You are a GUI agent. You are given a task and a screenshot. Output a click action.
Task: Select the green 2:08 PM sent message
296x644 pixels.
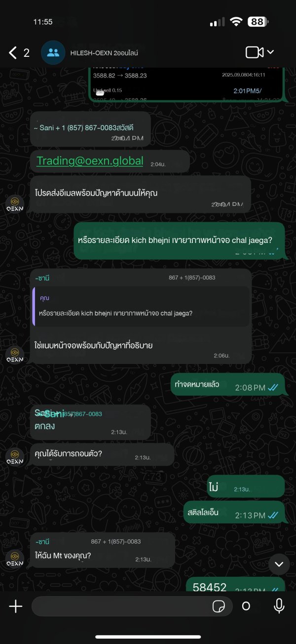[227, 387]
